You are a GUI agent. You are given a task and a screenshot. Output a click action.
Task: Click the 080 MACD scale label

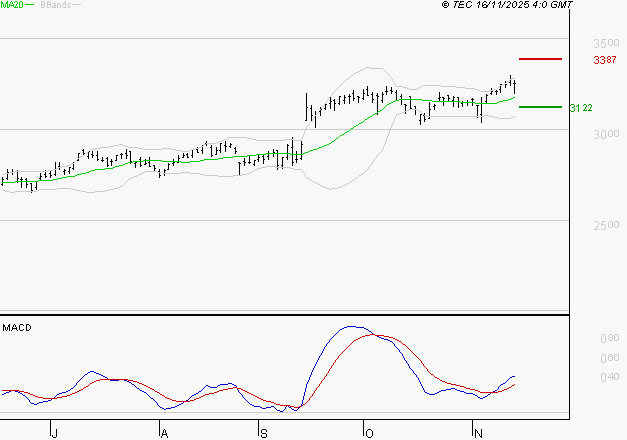[610, 338]
